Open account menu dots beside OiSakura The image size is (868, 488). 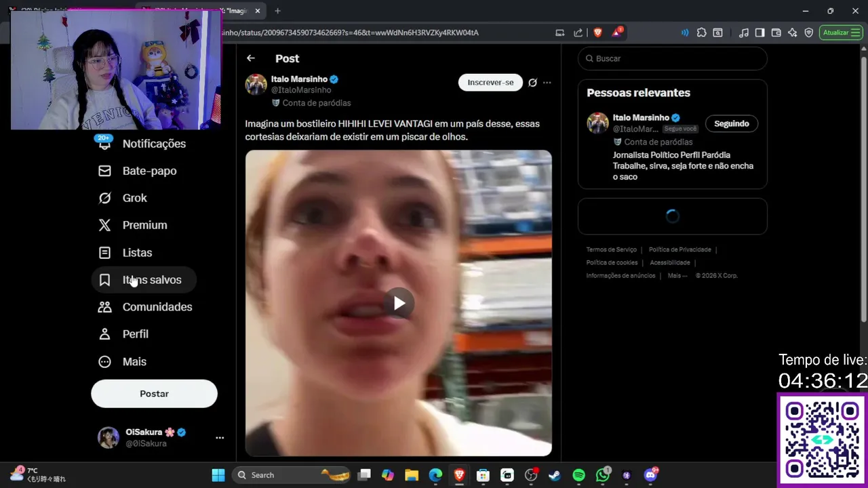coord(220,438)
